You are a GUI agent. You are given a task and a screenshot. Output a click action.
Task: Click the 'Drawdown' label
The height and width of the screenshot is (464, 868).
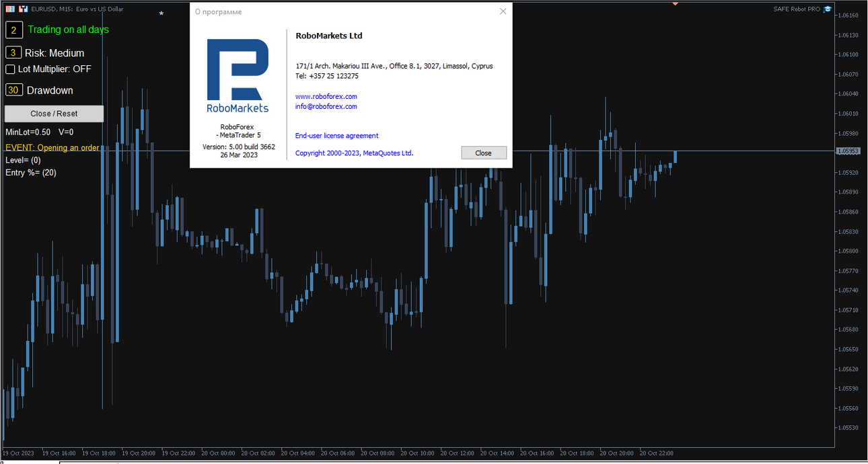coord(50,90)
